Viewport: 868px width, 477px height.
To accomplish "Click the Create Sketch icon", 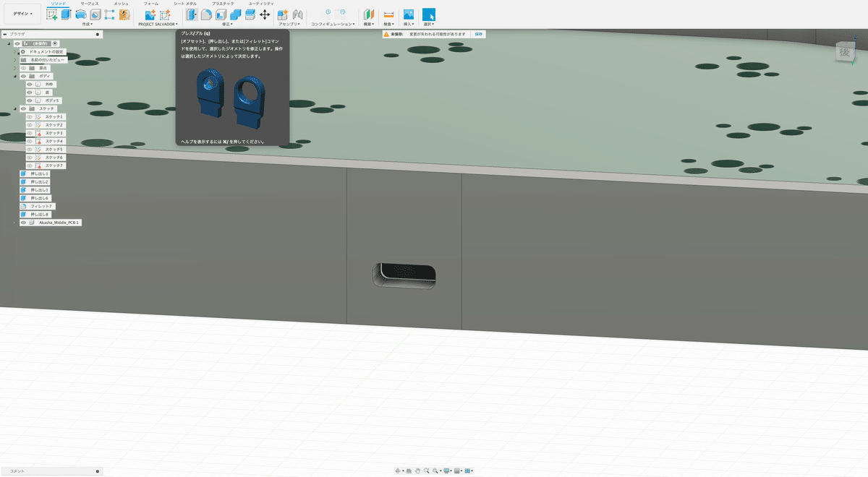I will pos(52,14).
